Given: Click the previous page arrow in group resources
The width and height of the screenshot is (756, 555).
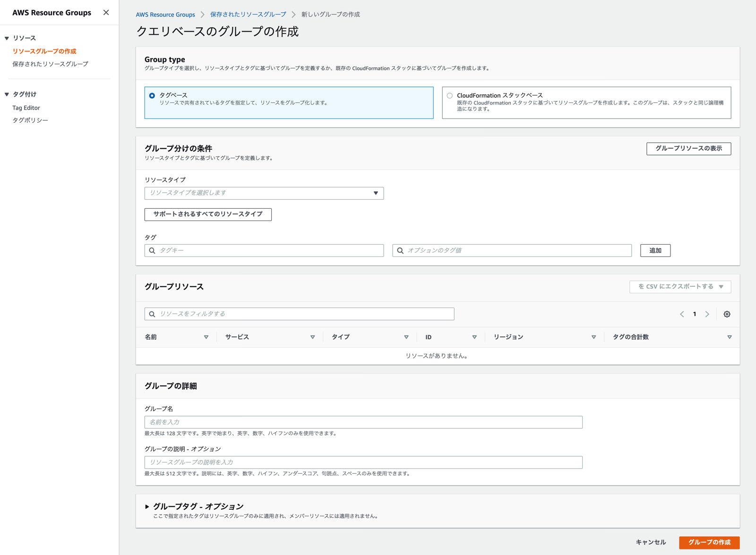Looking at the screenshot, I should tap(681, 314).
